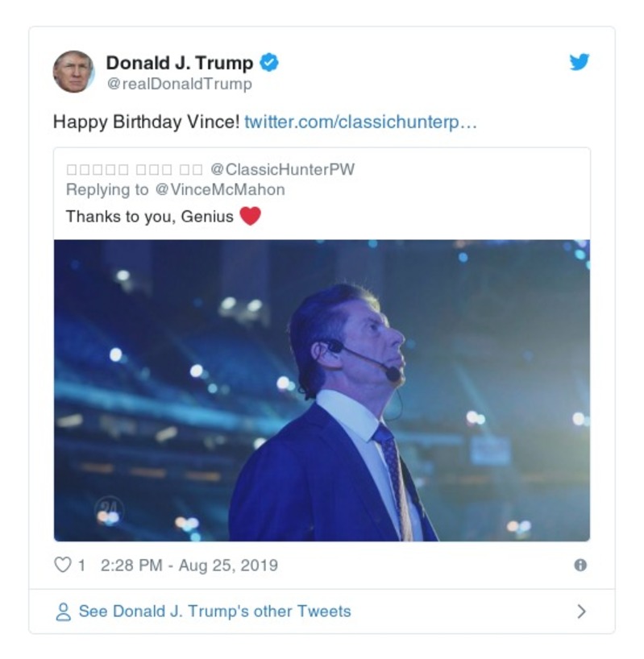This screenshot has width=644, height=659.
Task: Click the red heart emoji after Genius
Action: (251, 214)
